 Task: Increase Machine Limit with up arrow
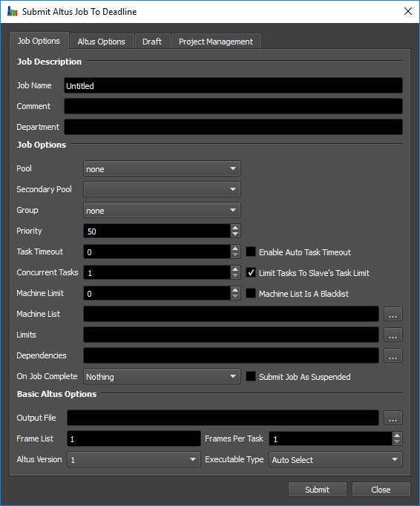click(235, 290)
